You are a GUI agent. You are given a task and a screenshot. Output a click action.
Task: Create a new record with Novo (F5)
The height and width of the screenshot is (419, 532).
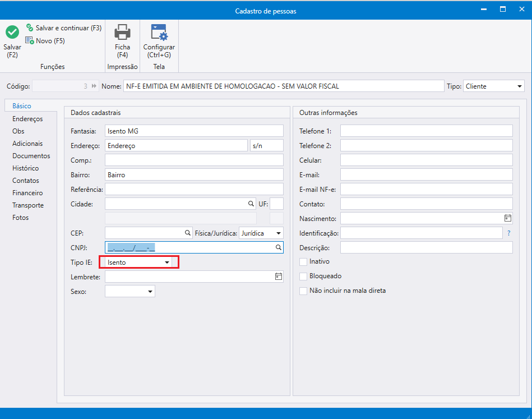point(45,41)
